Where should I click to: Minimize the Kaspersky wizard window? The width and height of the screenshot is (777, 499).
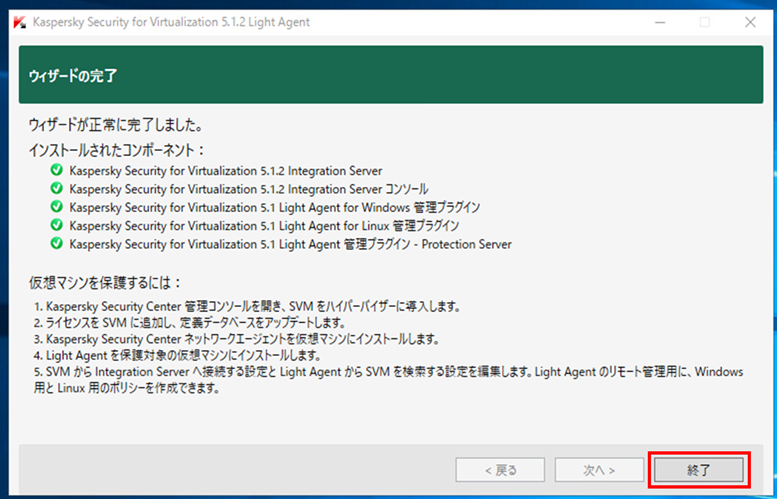pyautogui.click(x=659, y=22)
